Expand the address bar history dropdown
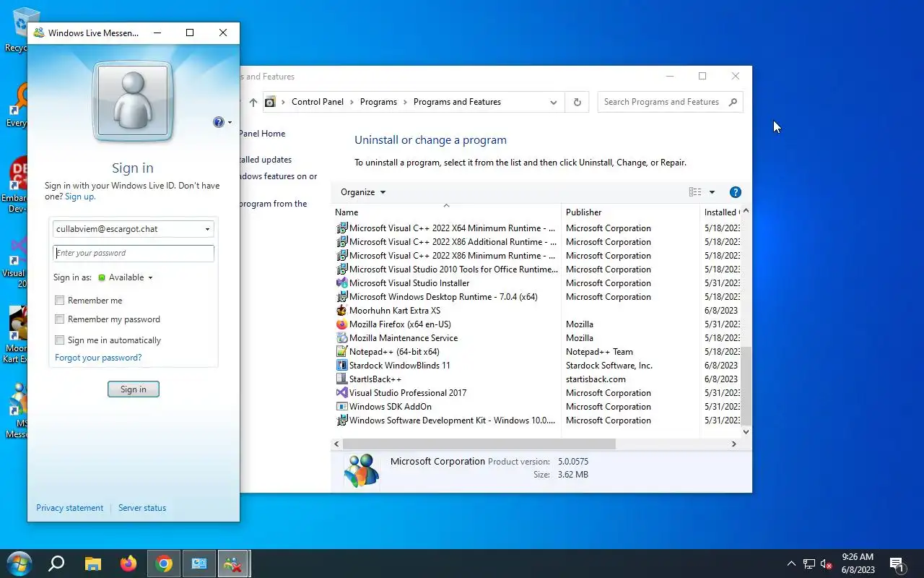This screenshot has width=924, height=578. [554, 102]
